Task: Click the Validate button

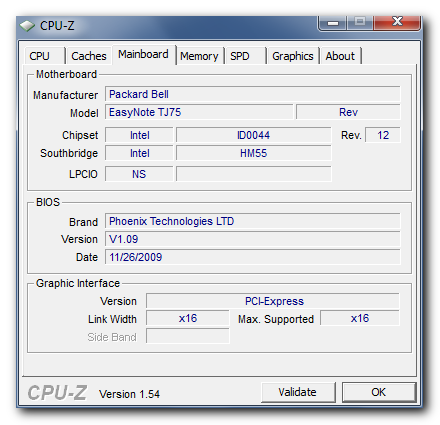Action: [298, 392]
